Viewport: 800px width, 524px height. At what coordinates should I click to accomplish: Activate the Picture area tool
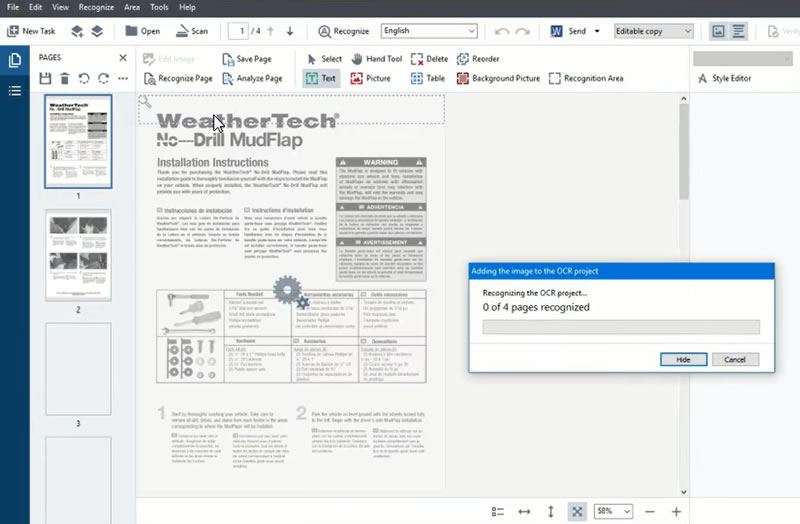coord(371,79)
